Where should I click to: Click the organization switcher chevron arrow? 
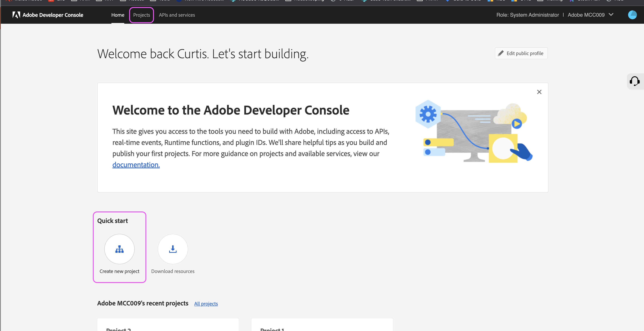(x=611, y=14)
